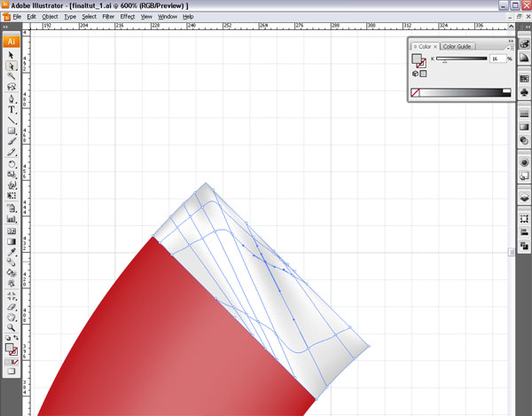Open the Color Guide dock icon
This screenshot has height=416, width=532.
coord(524,58)
